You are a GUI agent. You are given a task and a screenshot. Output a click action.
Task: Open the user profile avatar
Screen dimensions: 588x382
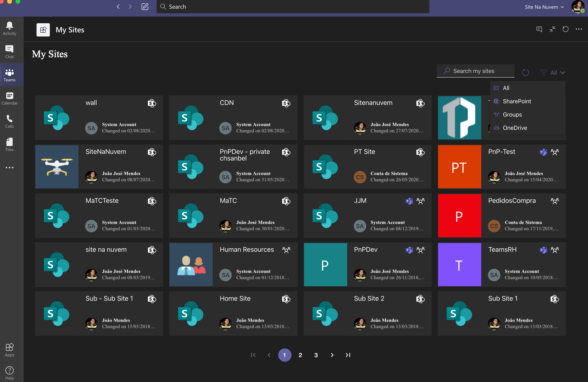578,7
